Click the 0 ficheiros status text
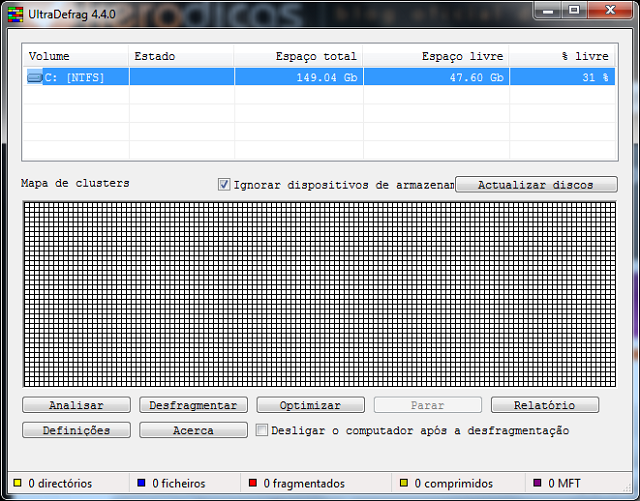The height and width of the screenshot is (501, 640). 179,483
